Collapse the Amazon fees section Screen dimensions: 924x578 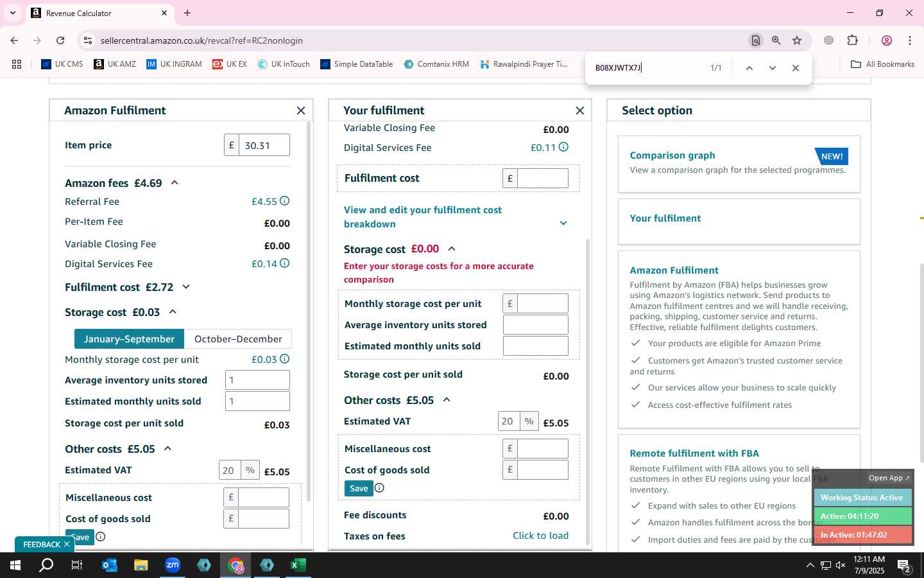coord(174,183)
